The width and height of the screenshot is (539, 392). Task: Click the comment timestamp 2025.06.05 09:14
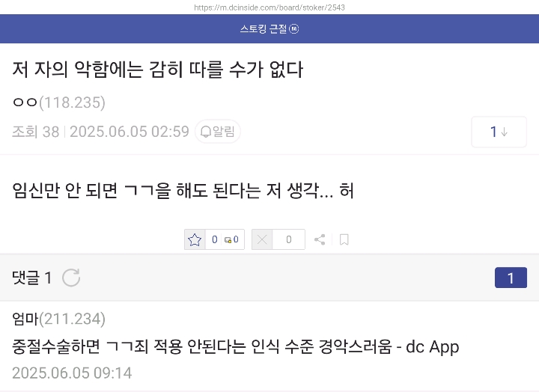click(x=72, y=373)
